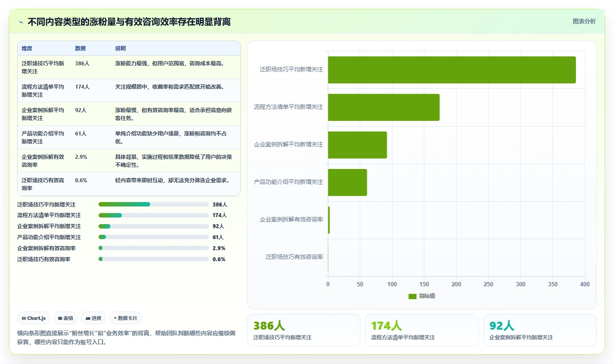Click description starting 涨粉能力最强
This screenshot has width=614, height=364.
coord(170,64)
